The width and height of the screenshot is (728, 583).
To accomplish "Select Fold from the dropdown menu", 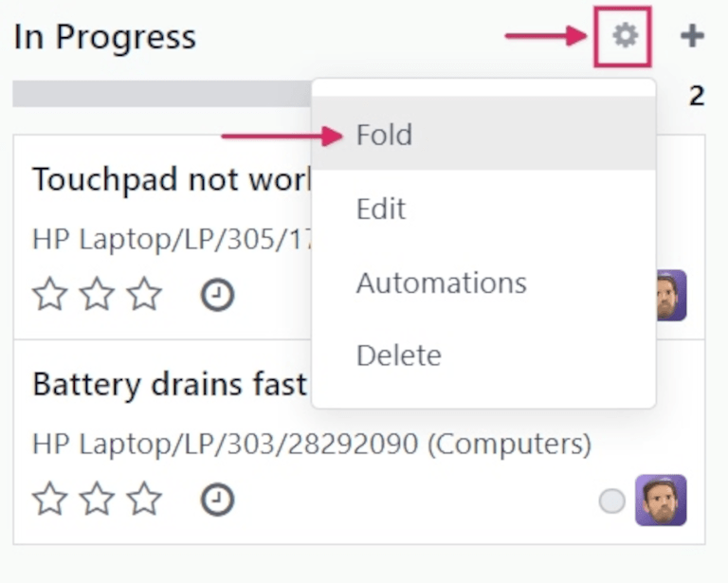I will (x=384, y=136).
